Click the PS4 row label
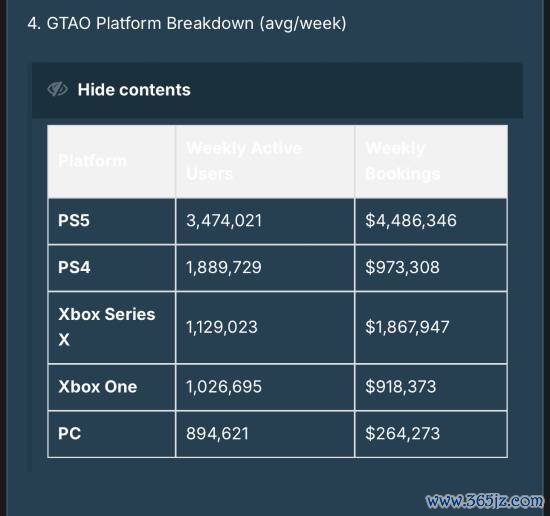This screenshot has height=516, width=550. click(74, 267)
